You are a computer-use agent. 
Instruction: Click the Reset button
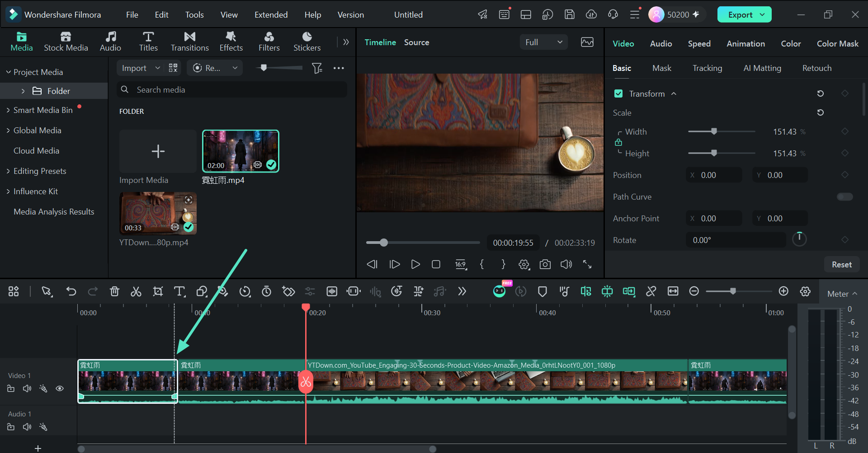[x=841, y=265]
